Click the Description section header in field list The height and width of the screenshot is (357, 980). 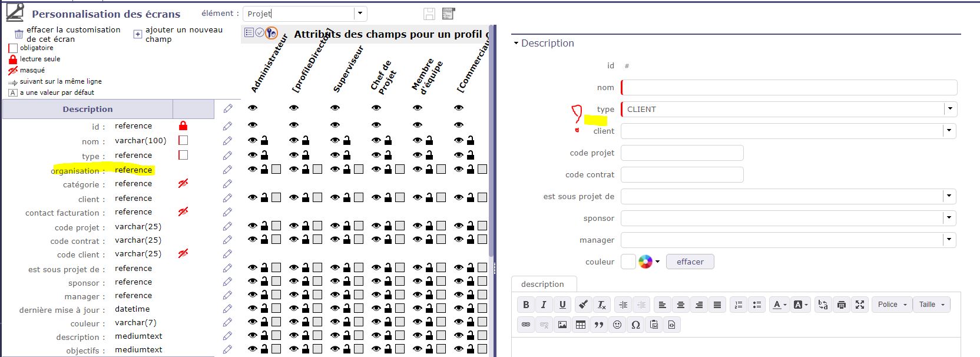click(x=88, y=109)
